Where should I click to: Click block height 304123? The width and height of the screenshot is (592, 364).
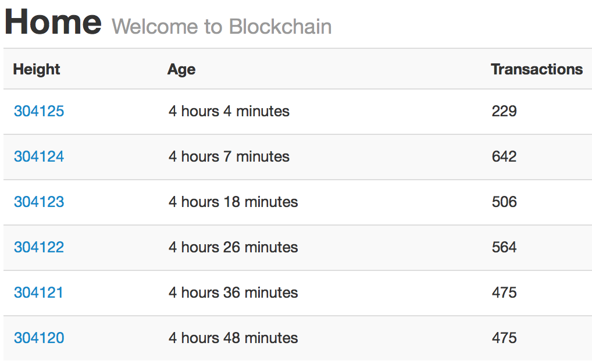39,202
